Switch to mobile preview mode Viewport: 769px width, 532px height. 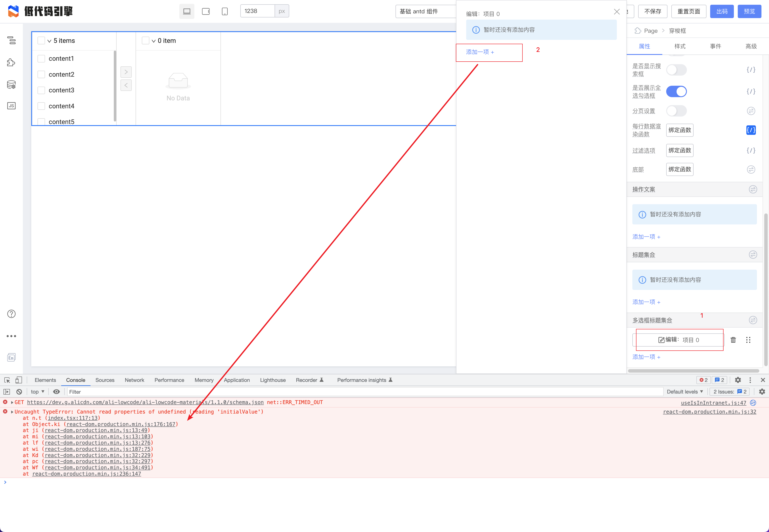click(224, 11)
